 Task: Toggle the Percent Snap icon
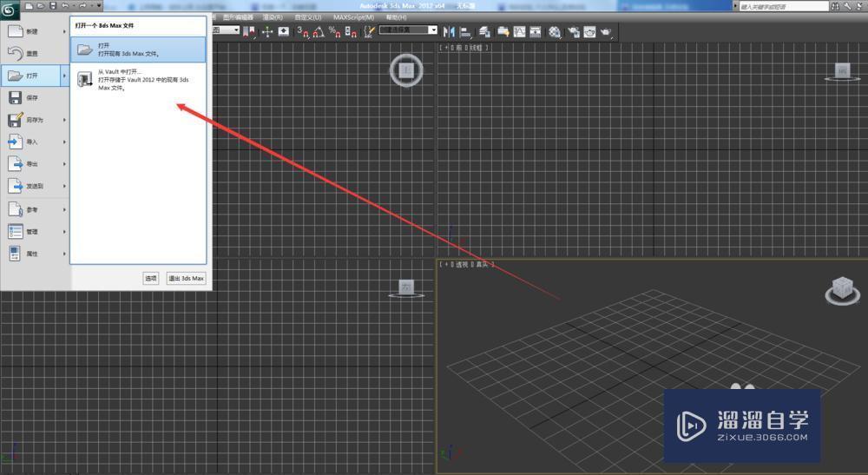(x=334, y=31)
